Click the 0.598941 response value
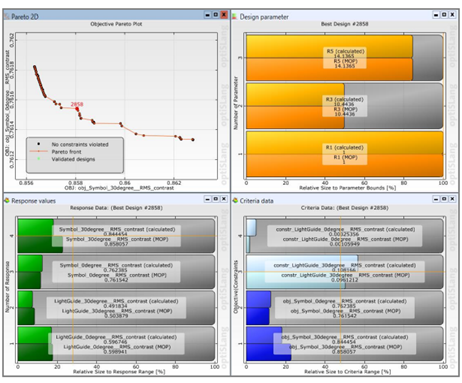 [115, 352]
